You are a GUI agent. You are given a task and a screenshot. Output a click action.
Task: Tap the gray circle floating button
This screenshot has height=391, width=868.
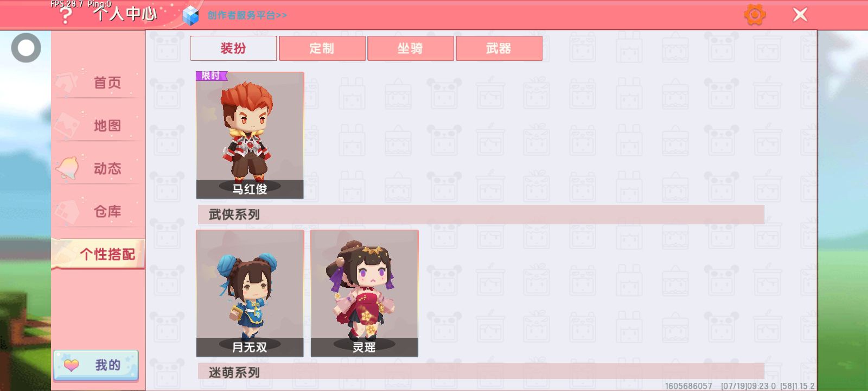(26, 48)
